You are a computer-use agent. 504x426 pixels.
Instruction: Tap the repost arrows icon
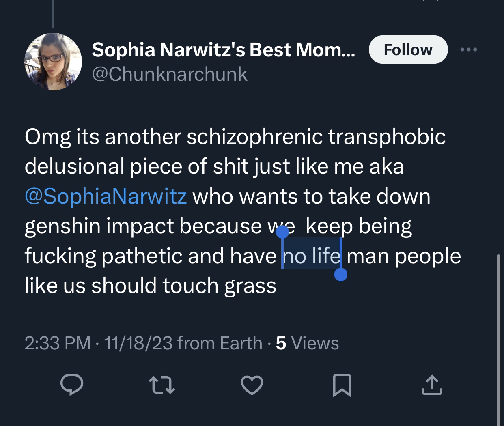[162, 385]
